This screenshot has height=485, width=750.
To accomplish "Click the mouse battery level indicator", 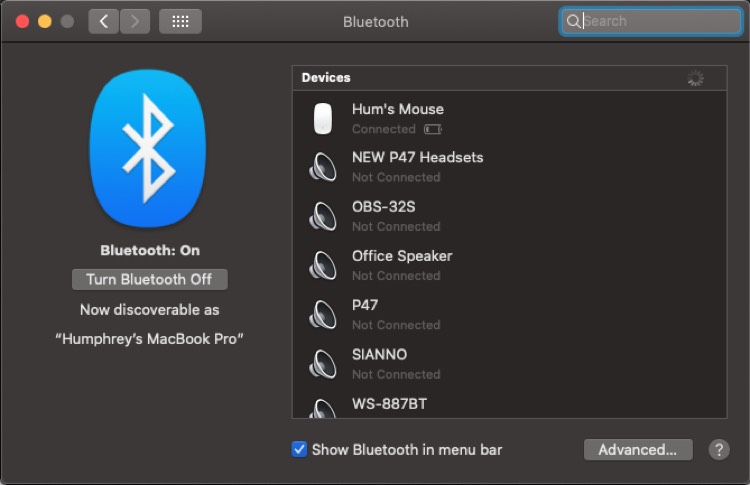I will (x=433, y=129).
